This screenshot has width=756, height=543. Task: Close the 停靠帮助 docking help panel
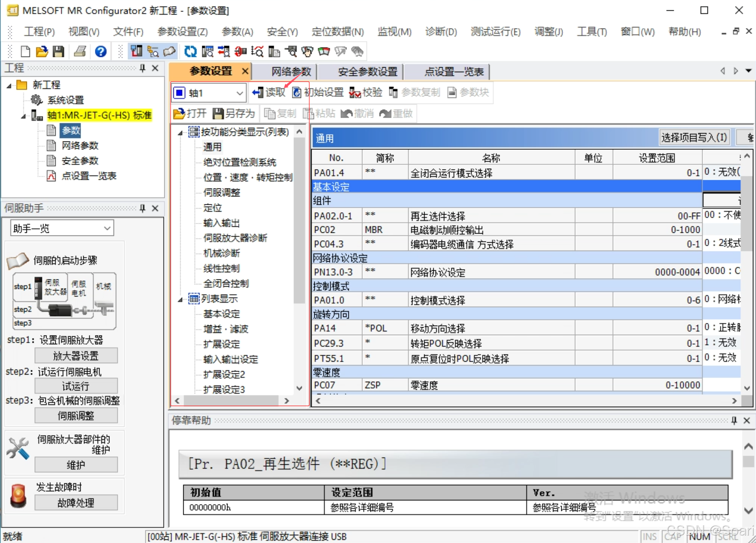click(747, 420)
